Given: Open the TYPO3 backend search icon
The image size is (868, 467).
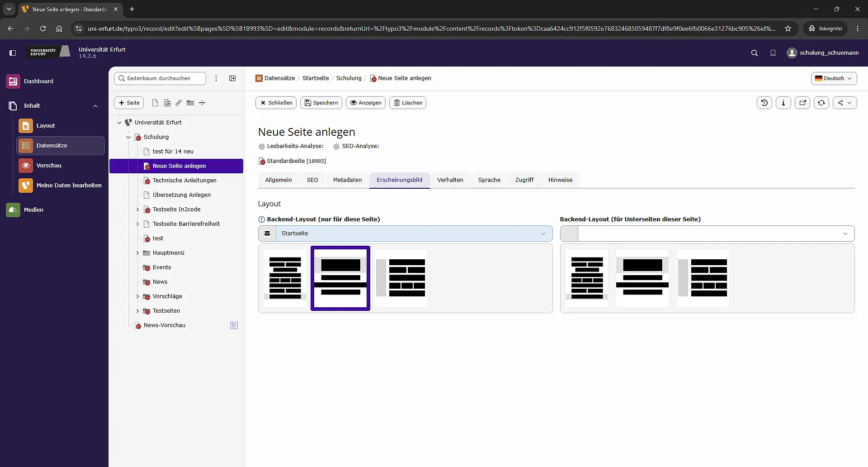Looking at the screenshot, I should tap(755, 53).
